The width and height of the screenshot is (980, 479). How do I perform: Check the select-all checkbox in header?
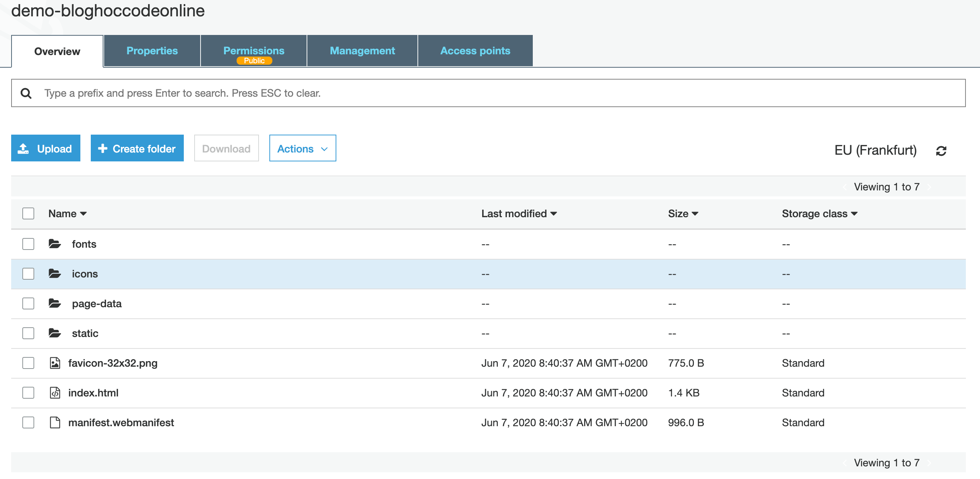[28, 213]
